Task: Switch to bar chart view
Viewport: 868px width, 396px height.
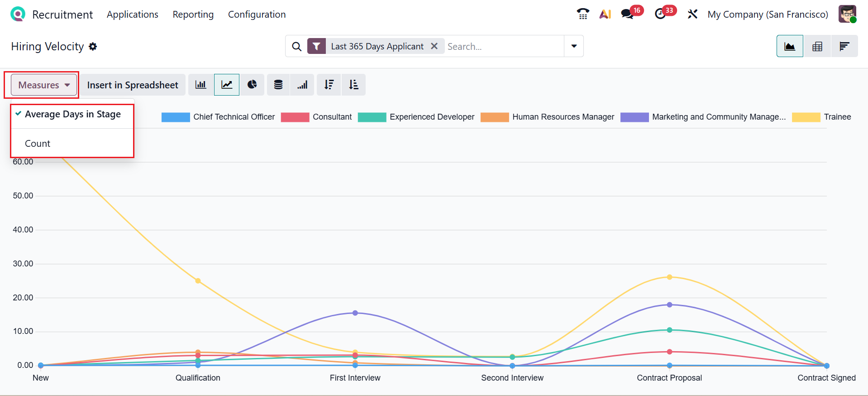Action: click(200, 85)
